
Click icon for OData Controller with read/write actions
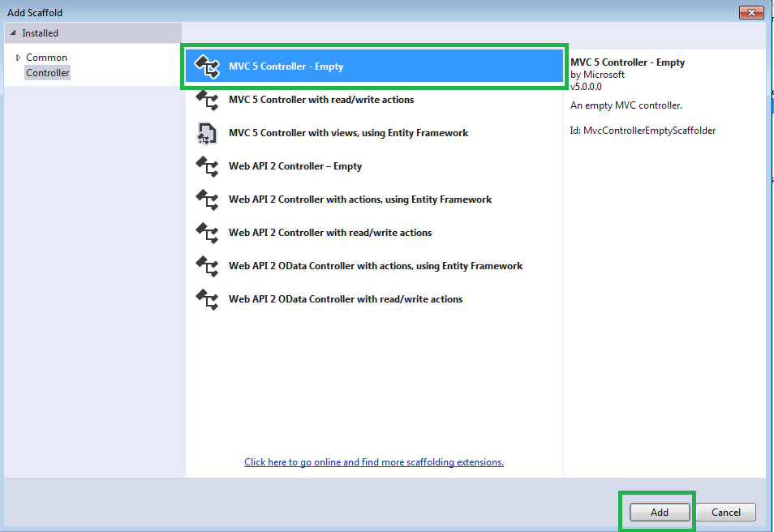pos(207,299)
